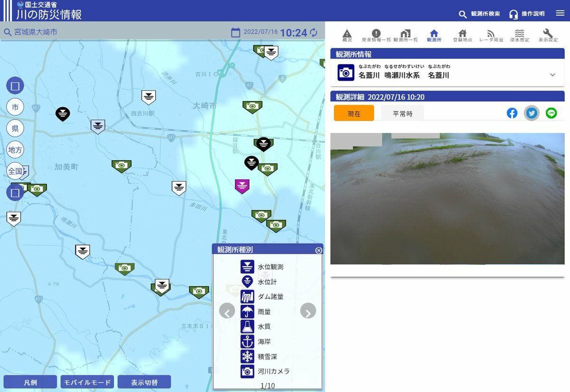Viewport: 570px width, 392px height.
Task: Open the hamburger menu in header
Action: coord(560,13)
